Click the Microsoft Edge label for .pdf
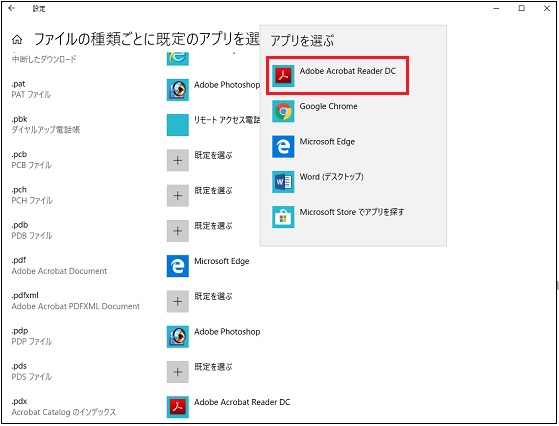The width and height of the screenshot is (559, 426). tap(221, 261)
